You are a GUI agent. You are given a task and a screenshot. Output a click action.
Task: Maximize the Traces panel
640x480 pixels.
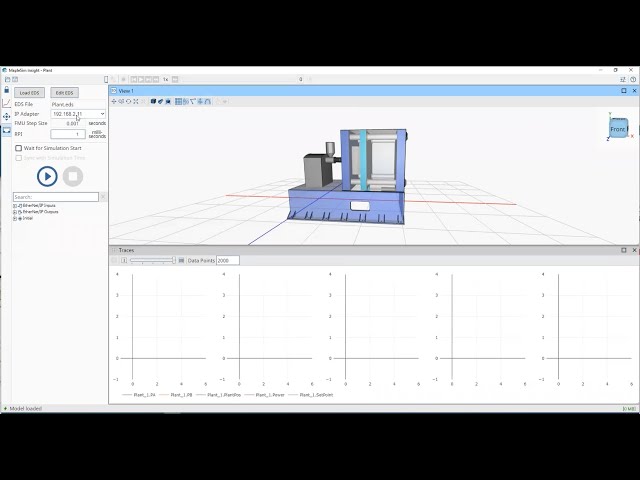pyautogui.click(x=624, y=250)
